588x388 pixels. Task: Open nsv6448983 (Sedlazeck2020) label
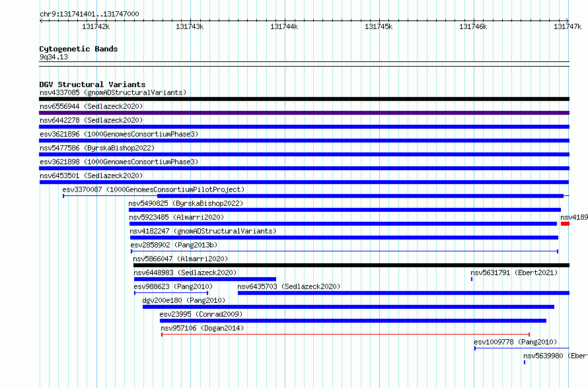click(185, 273)
